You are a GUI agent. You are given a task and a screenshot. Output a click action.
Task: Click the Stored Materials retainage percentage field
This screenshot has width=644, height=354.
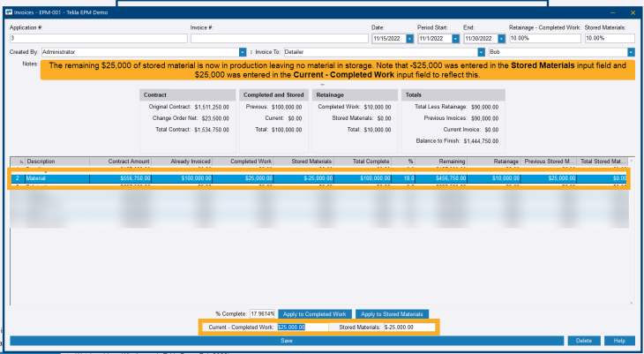(610, 38)
